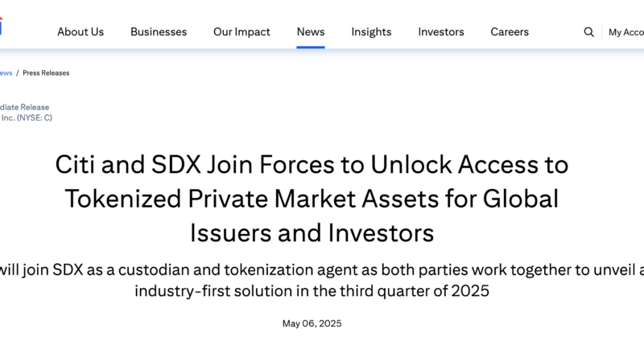Open the Careers page

510,32
